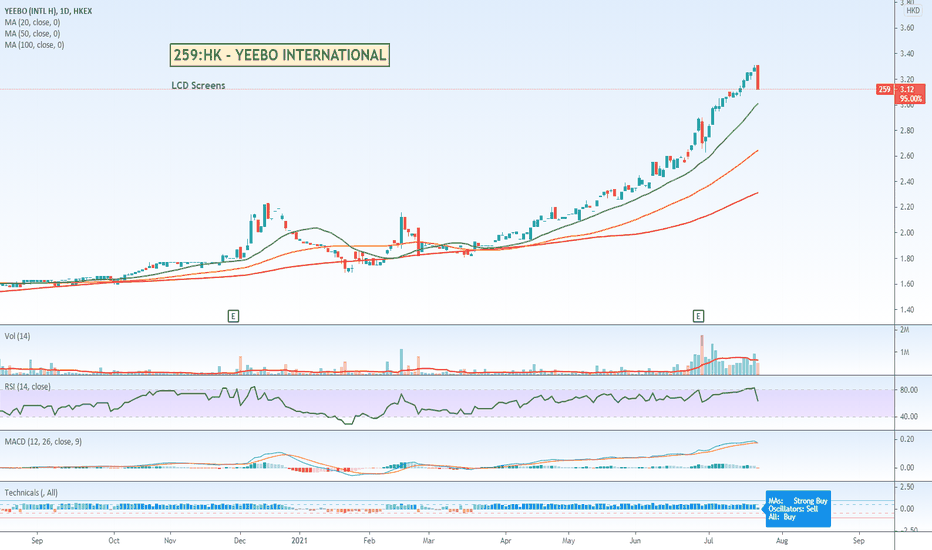This screenshot has height=550, width=932.
Task: Click the 'MAs: Strong Buy' rating text
Action: pos(798,501)
